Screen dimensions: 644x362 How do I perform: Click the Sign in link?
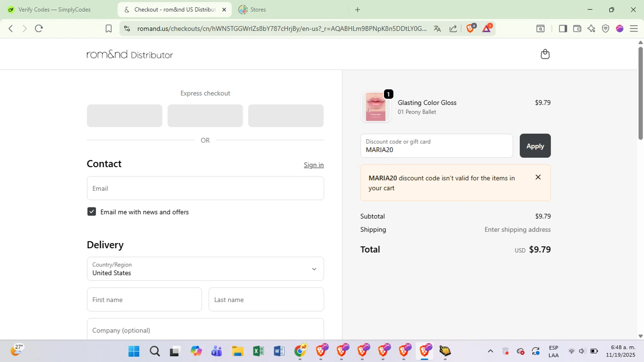[x=314, y=165]
